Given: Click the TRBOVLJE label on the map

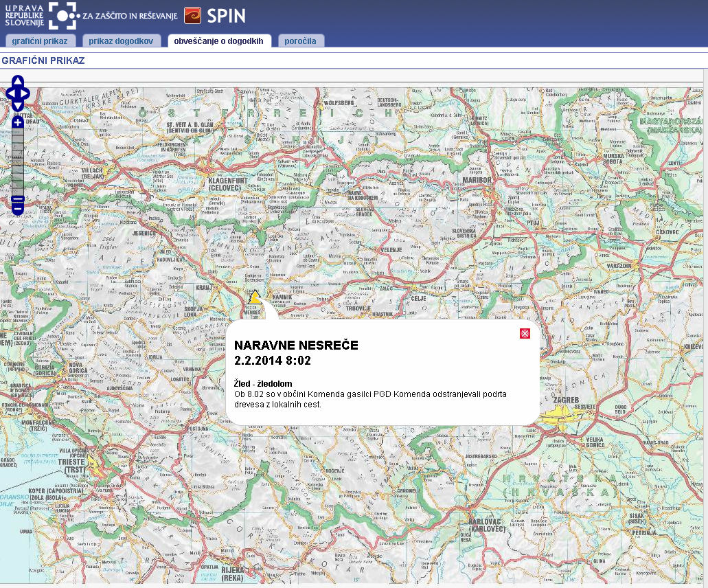Looking at the screenshot, I should click(x=358, y=308).
